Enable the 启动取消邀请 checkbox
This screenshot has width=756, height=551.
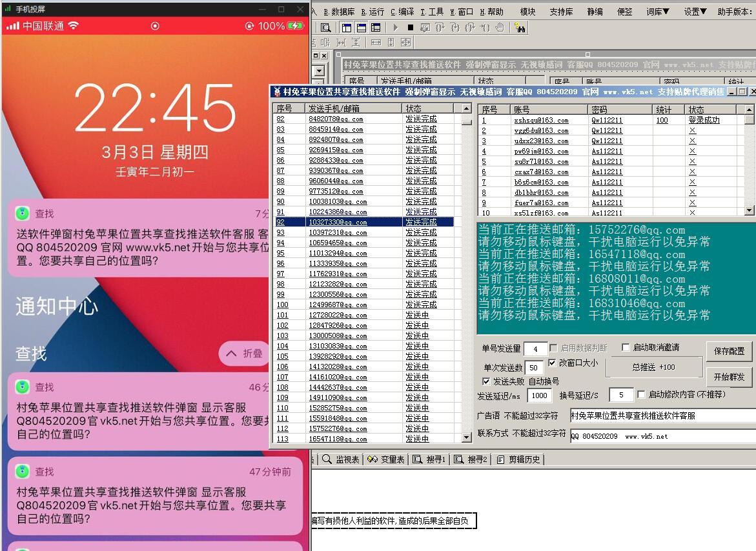click(x=626, y=347)
